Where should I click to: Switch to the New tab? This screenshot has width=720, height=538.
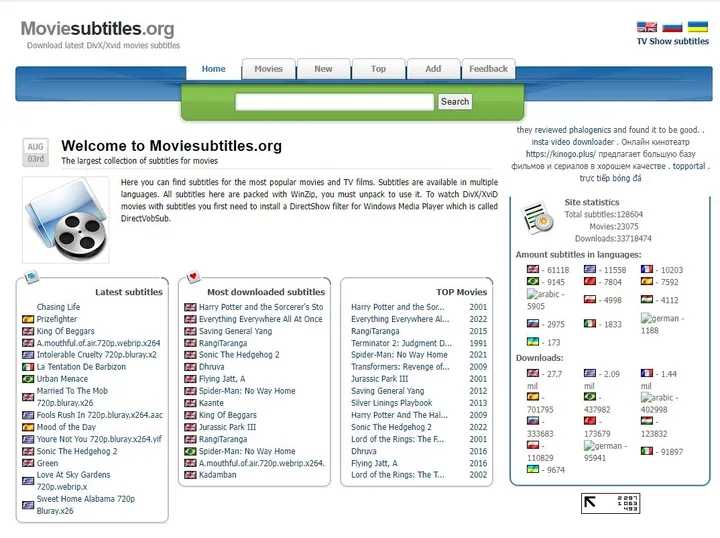click(x=323, y=69)
